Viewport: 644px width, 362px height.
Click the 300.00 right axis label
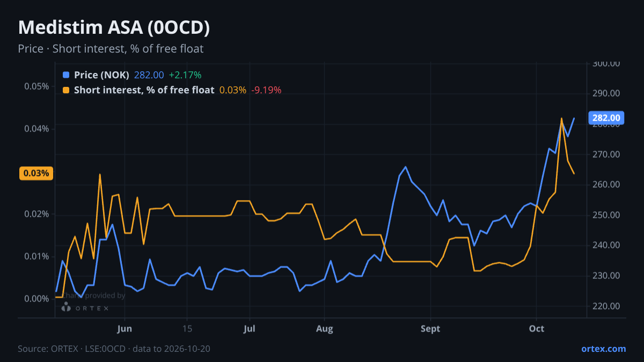(x=606, y=63)
